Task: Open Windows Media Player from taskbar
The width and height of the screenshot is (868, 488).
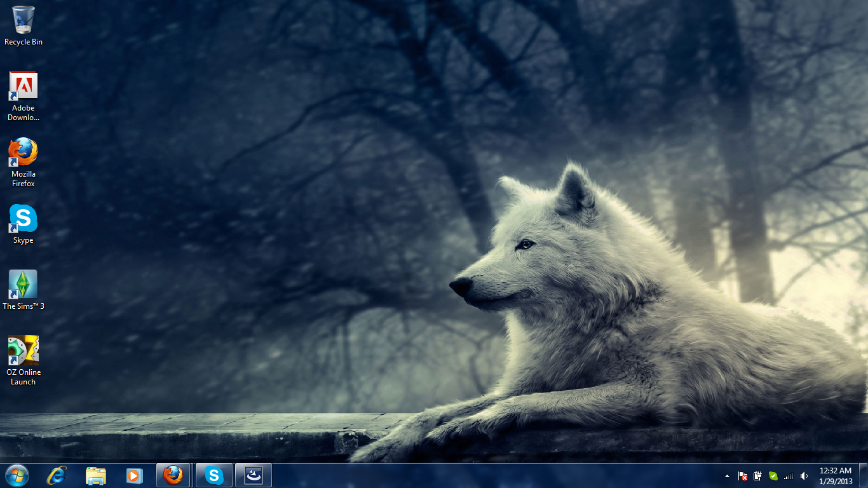Action: point(135,475)
